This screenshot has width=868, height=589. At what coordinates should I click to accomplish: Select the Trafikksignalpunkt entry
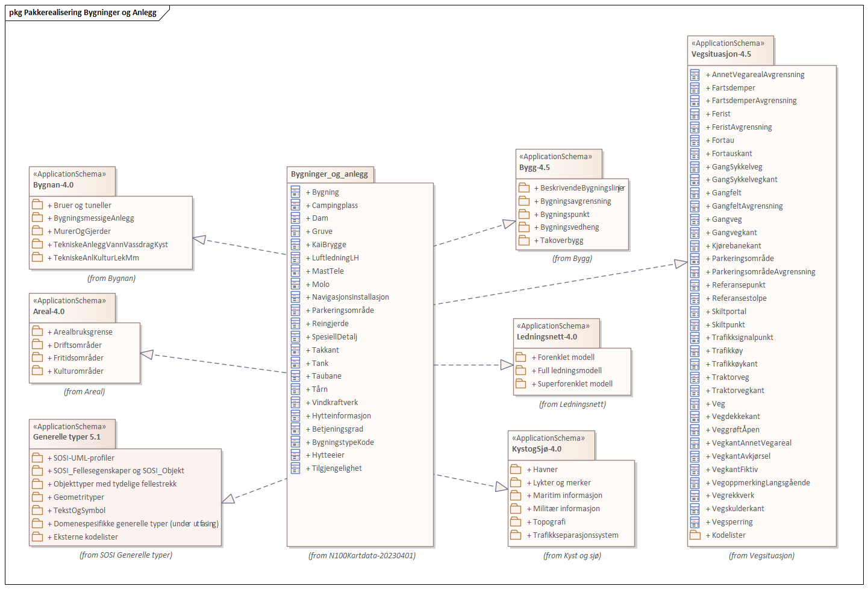click(740, 338)
